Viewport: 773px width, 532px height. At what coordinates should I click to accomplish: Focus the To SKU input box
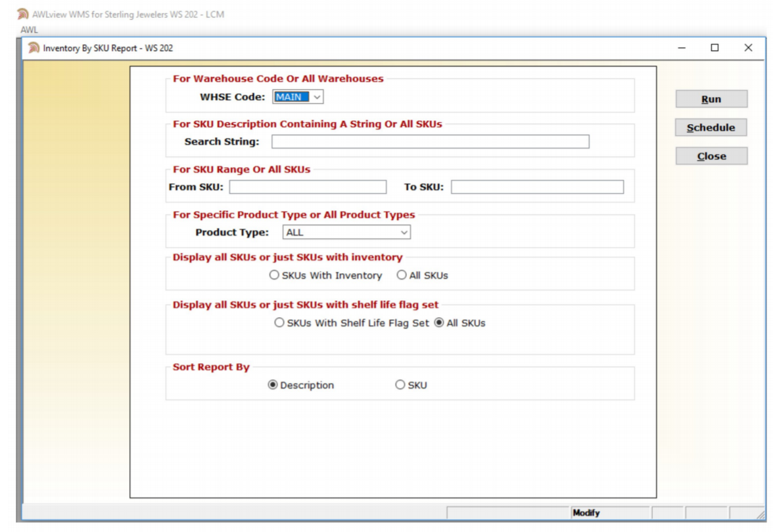click(x=537, y=187)
